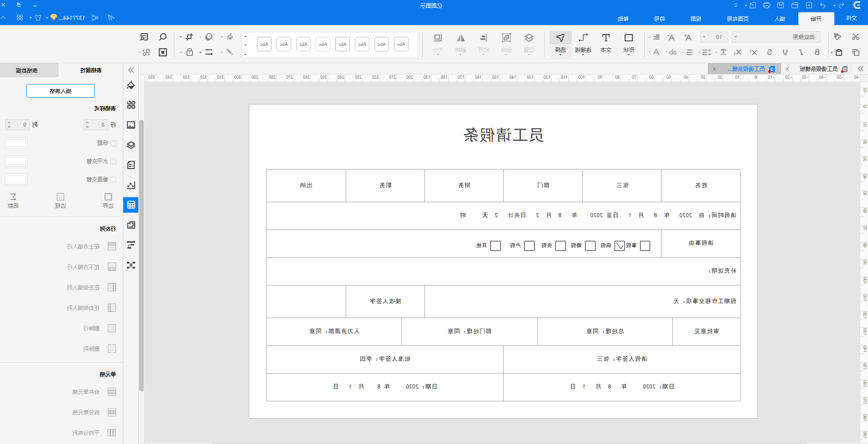Click the save icon in title bar

(781, 5)
